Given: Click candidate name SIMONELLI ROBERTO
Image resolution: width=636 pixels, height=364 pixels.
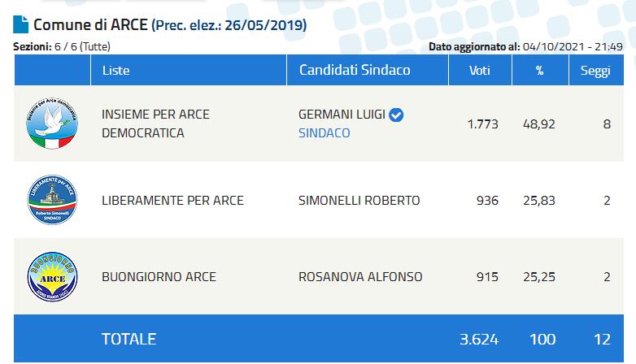Looking at the screenshot, I should (x=359, y=200).
